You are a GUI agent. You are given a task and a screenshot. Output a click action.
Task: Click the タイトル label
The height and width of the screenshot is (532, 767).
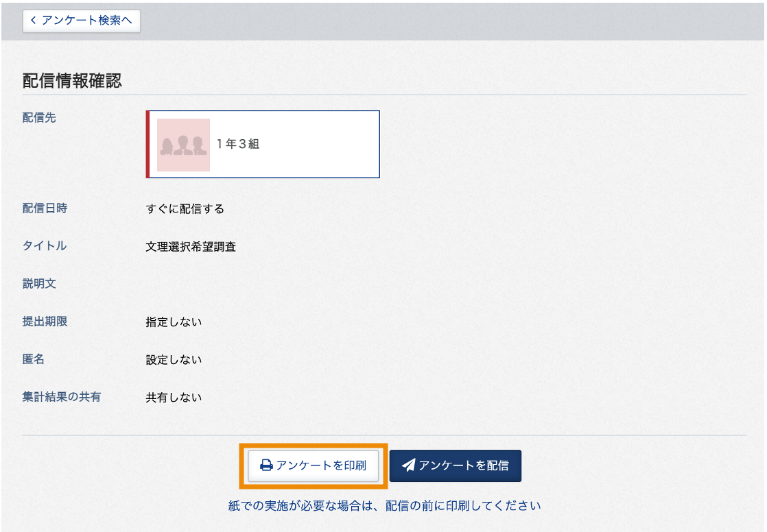coord(45,245)
